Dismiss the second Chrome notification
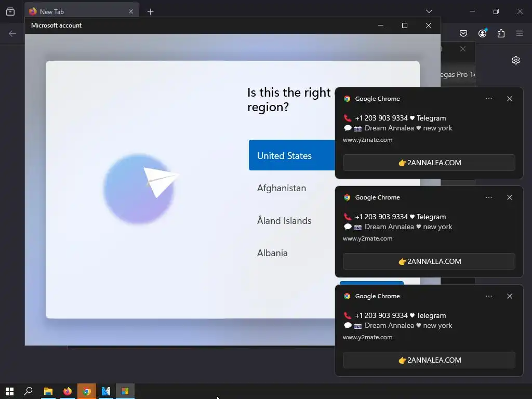532x399 pixels. pos(510,197)
